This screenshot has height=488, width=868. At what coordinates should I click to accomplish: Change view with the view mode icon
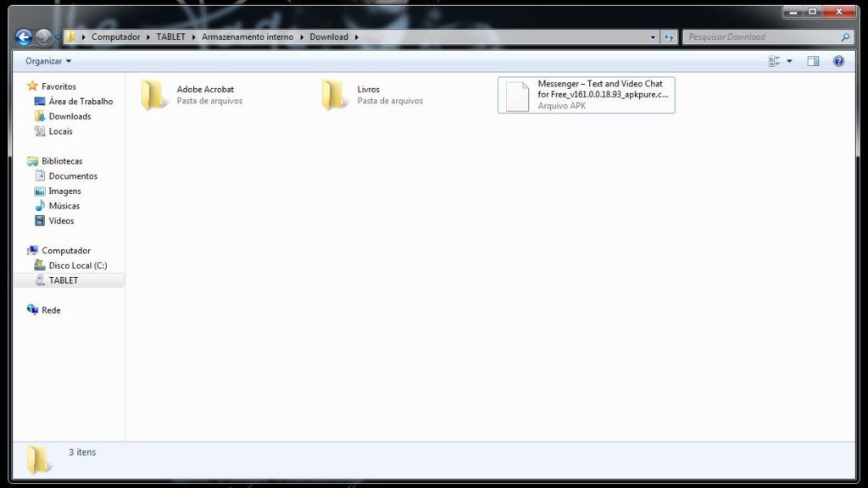[774, 61]
